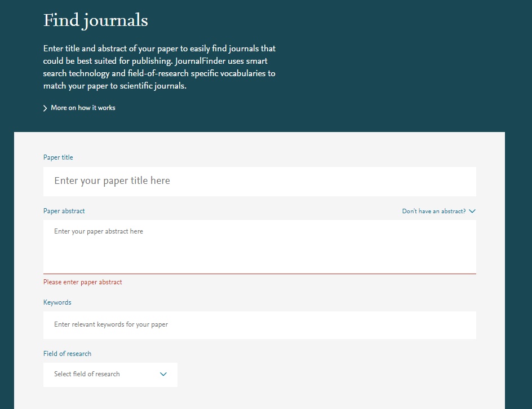Click the down arrow in the field of research box
The height and width of the screenshot is (409, 532).
pos(163,375)
